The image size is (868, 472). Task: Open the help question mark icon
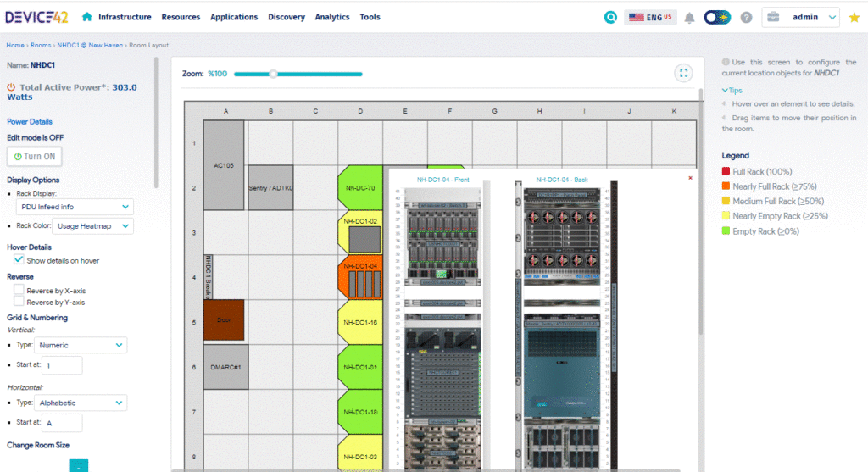click(746, 17)
